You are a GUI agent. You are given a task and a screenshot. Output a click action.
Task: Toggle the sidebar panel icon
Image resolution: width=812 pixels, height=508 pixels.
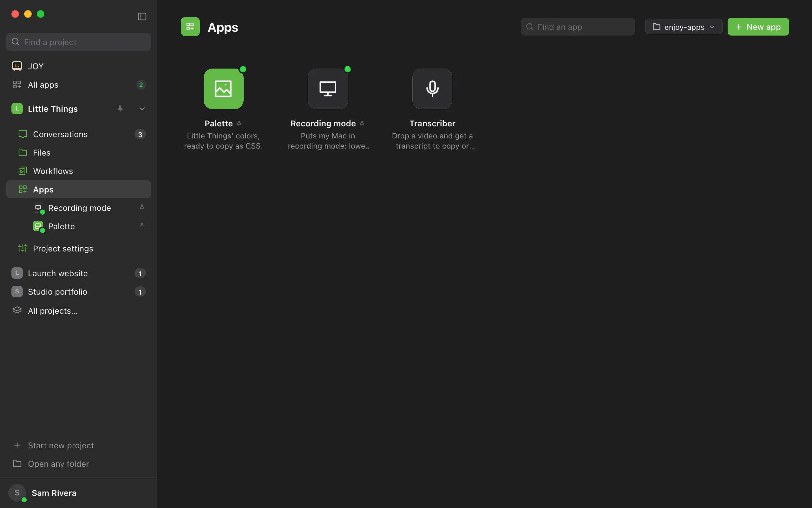click(x=142, y=17)
